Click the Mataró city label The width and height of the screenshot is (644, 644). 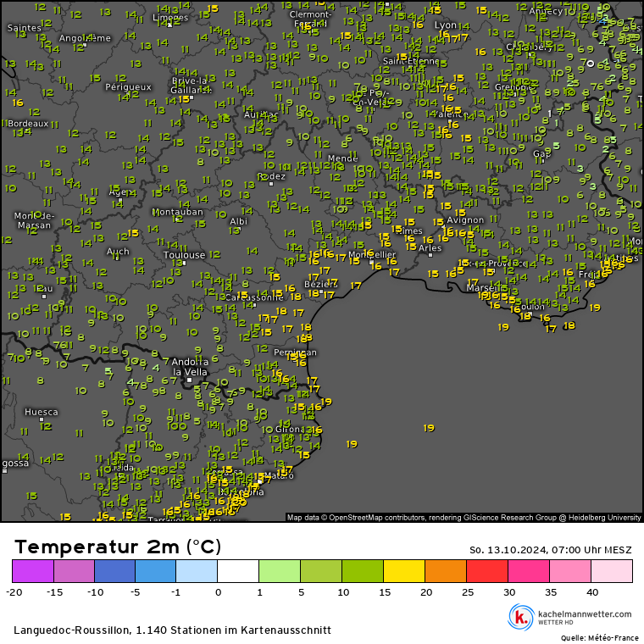coord(279,475)
